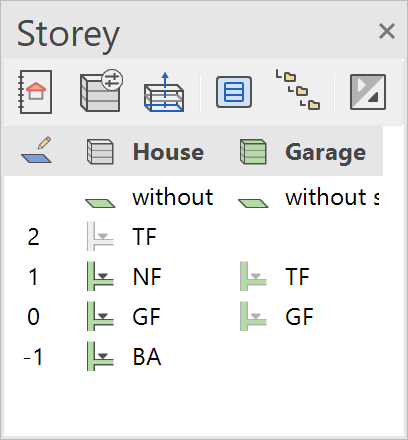The height and width of the screenshot is (440, 408).
Task: Toggle Garage GF storey icon
Action: point(253,316)
